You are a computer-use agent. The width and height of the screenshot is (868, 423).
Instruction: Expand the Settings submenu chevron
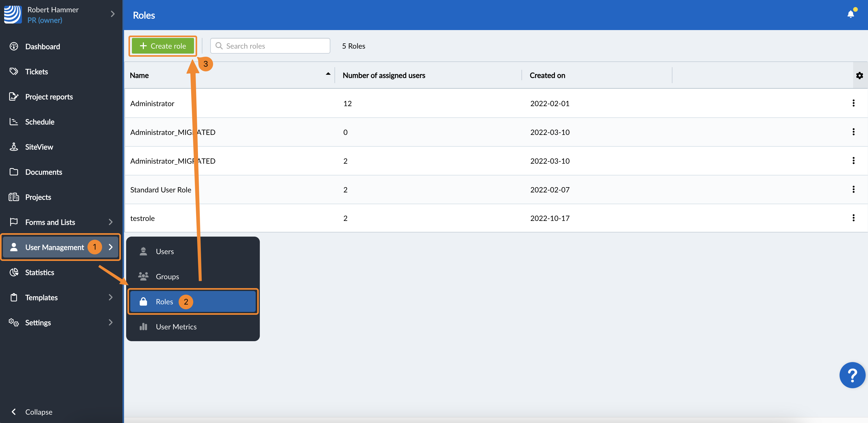pyautogui.click(x=110, y=322)
